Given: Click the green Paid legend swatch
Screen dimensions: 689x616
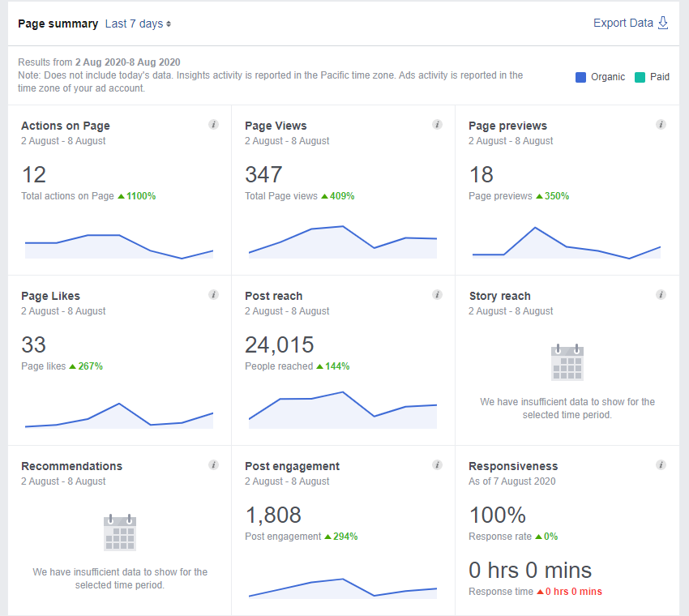Looking at the screenshot, I should click(x=640, y=77).
